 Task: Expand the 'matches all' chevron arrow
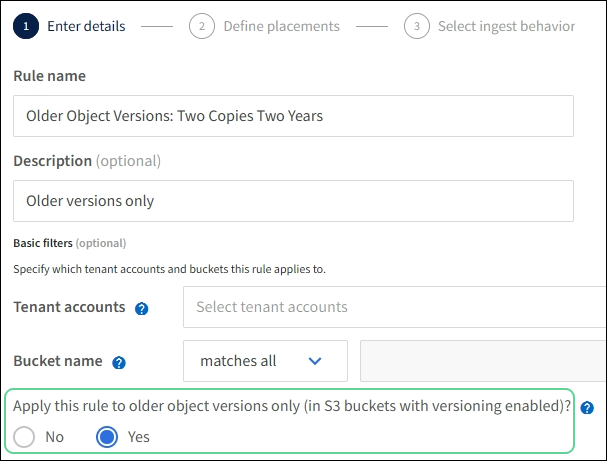(315, 361)
